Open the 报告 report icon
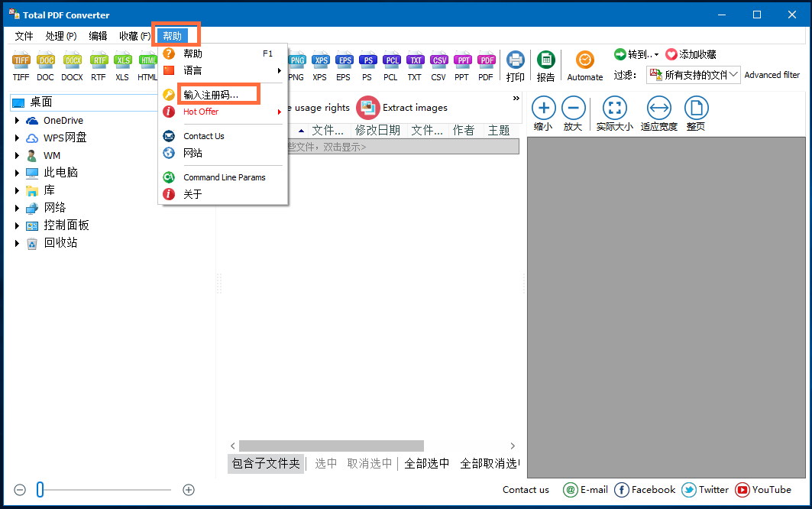812x509 pixels. coord(545,61)
